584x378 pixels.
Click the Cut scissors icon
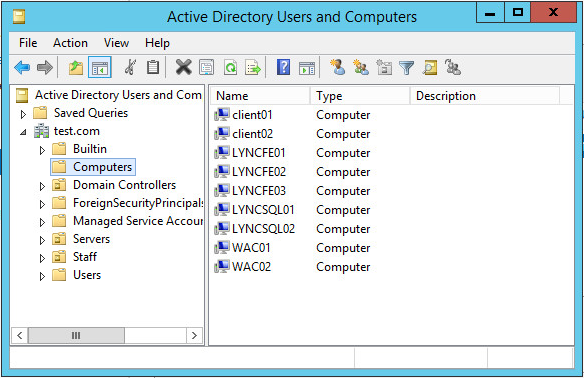pyautogui.click(x=130, y=67)
